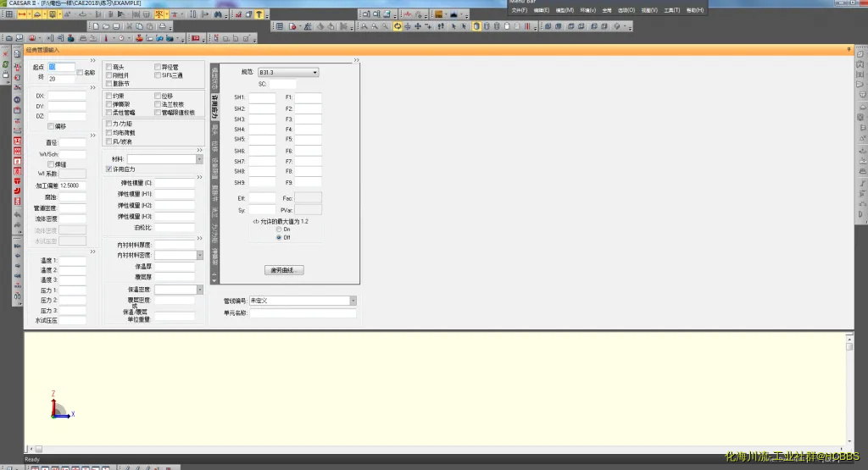Click the new blank file icon
This screenshot has height=470, width=868.
[97, 26]
